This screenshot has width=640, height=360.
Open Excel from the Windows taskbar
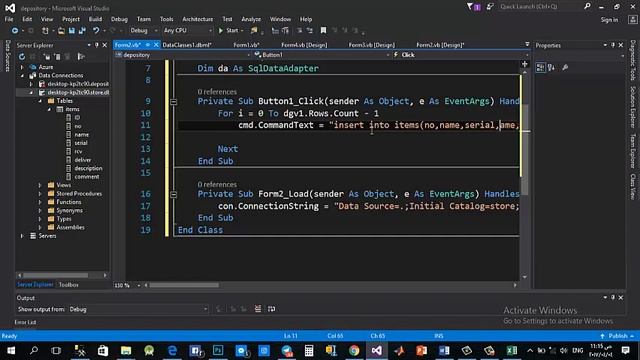click(x=511, y=350)
